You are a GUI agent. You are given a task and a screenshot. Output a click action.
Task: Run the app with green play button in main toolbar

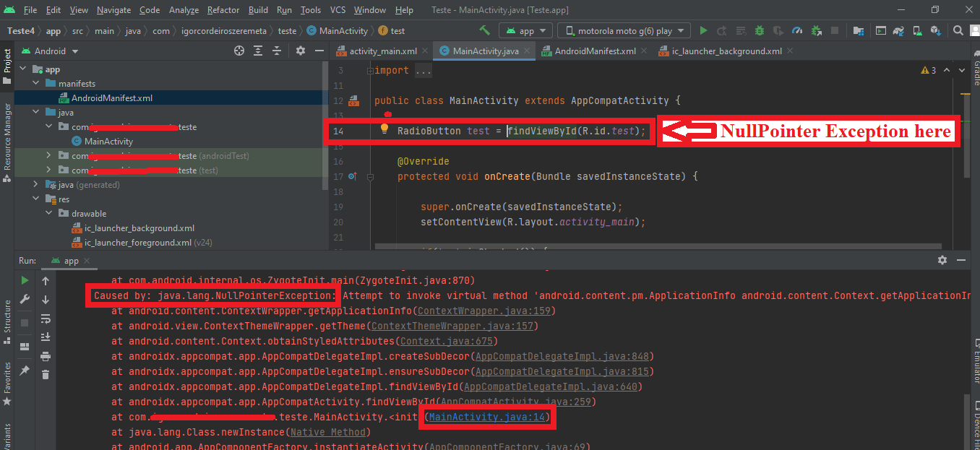[x=703, y=31]
